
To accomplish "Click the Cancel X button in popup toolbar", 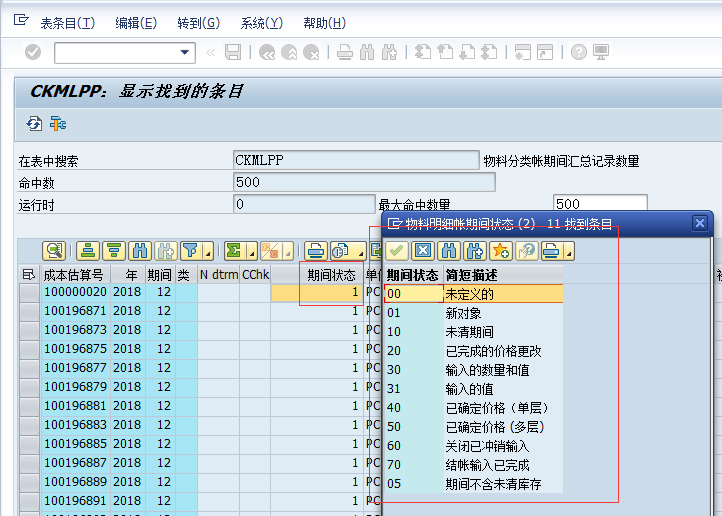I will tap(423, 251).
